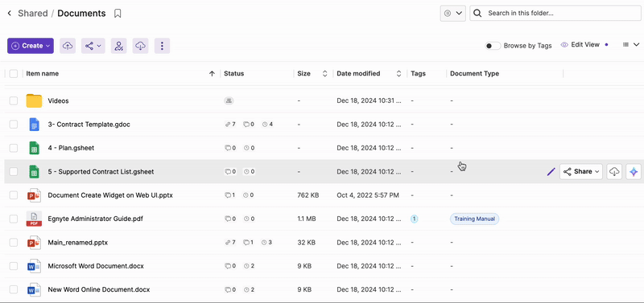Click the 5 - Supported Contract List sheet icon

click(x=34, y=171)
